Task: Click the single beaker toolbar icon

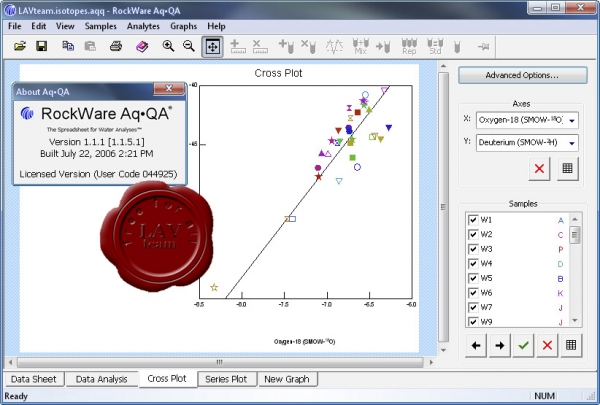Action: click(x=457, y=47)
